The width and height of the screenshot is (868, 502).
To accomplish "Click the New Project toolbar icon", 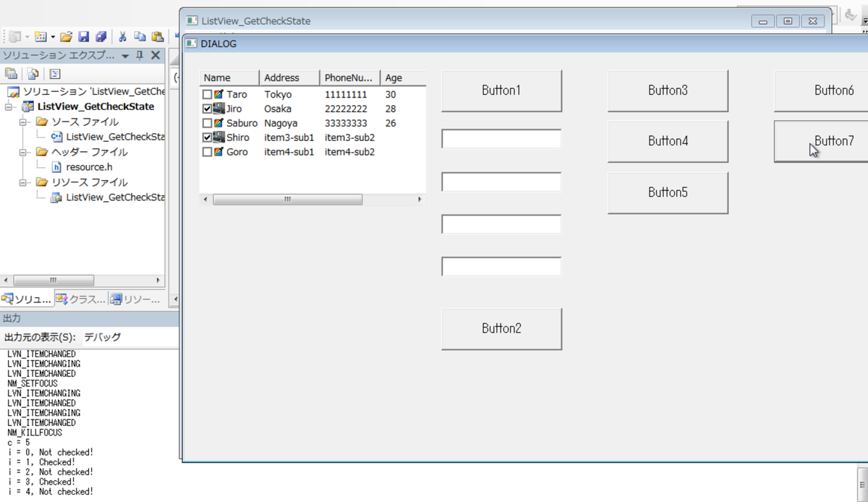I will (x=15, y=36).
